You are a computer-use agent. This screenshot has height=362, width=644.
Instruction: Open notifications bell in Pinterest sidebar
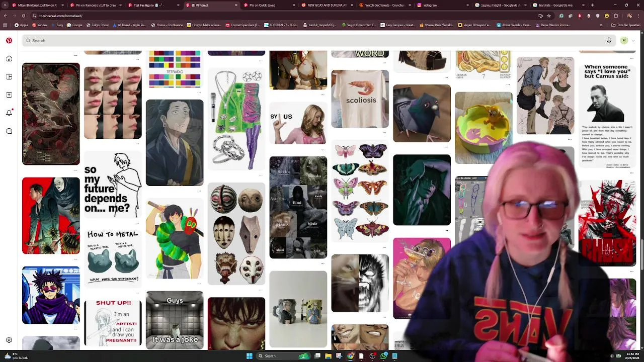click(x=9, y=113)
